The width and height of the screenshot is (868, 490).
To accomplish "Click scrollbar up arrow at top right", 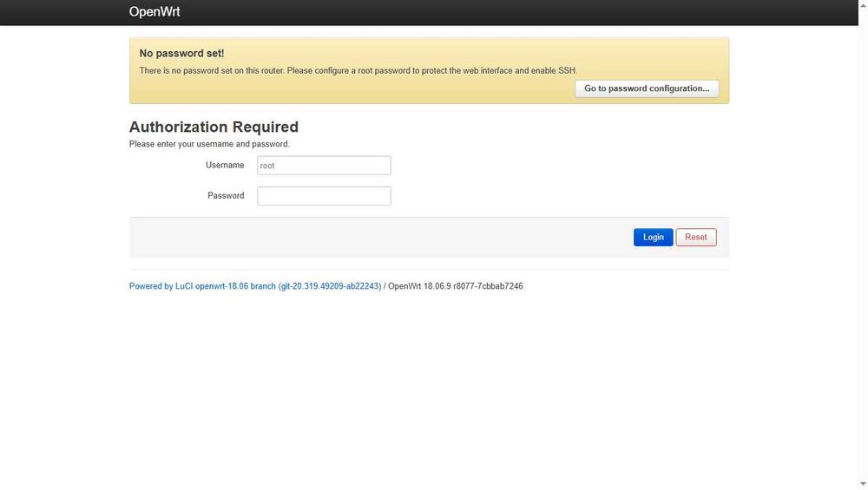I will (x=863, y=4).
